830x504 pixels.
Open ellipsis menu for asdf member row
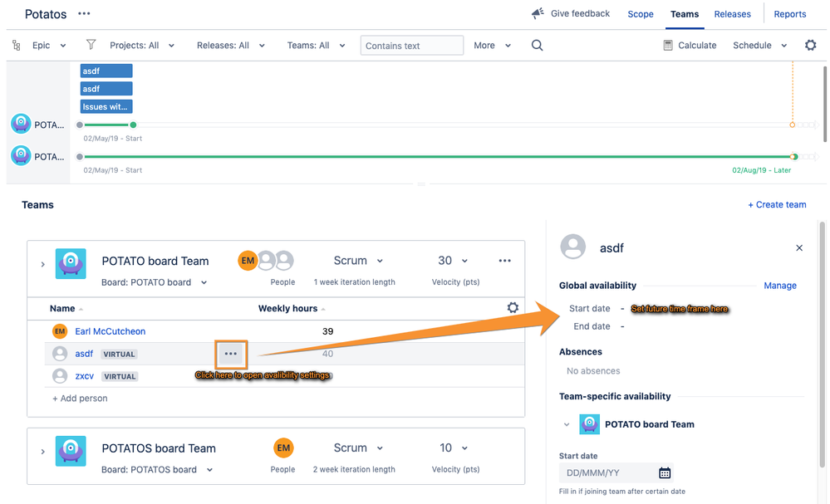(x=231, y=354)
